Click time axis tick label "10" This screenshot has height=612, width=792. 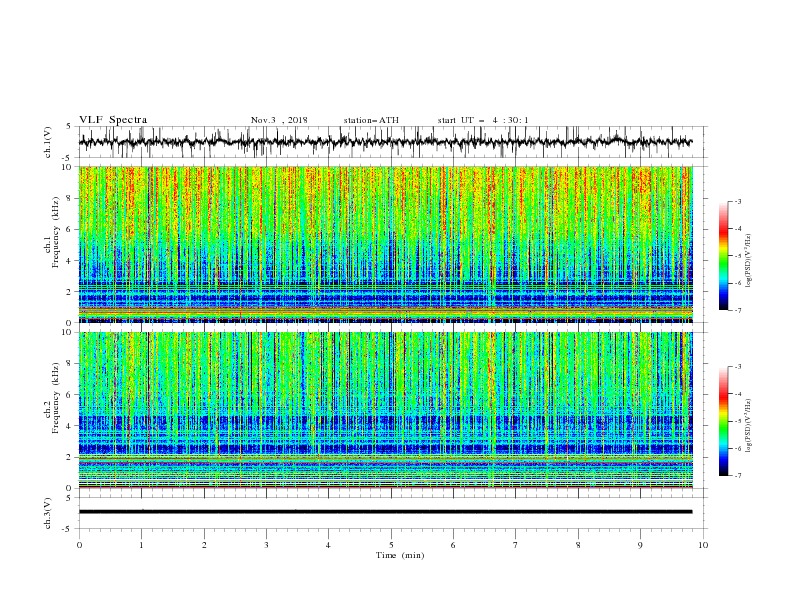(x=703, y=545)
